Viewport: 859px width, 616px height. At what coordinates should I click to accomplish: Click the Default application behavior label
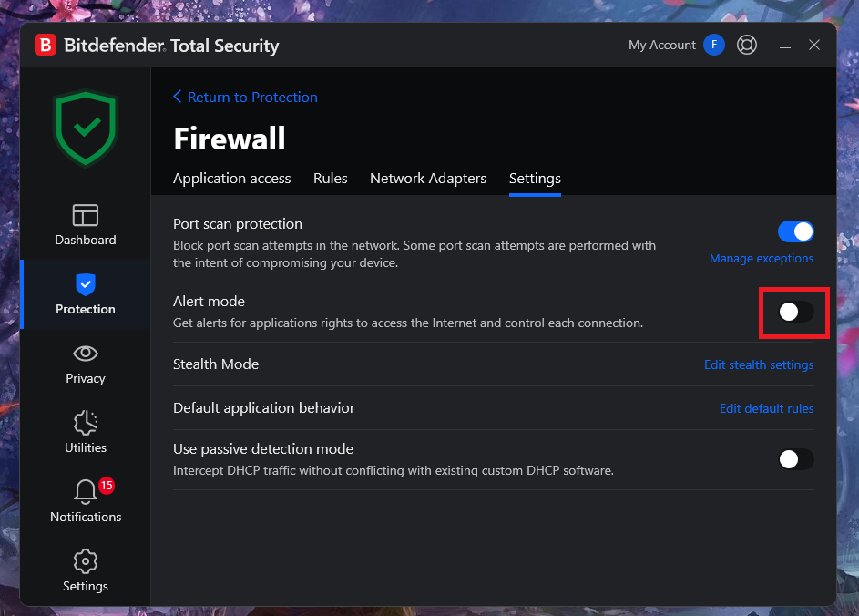click(x=263, y=407)
